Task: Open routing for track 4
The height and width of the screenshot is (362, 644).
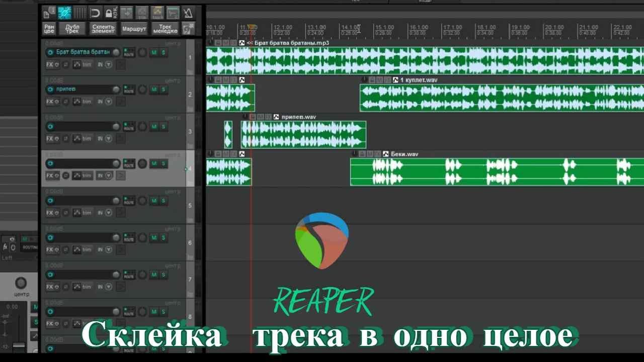Action: (x=129, y=163)
